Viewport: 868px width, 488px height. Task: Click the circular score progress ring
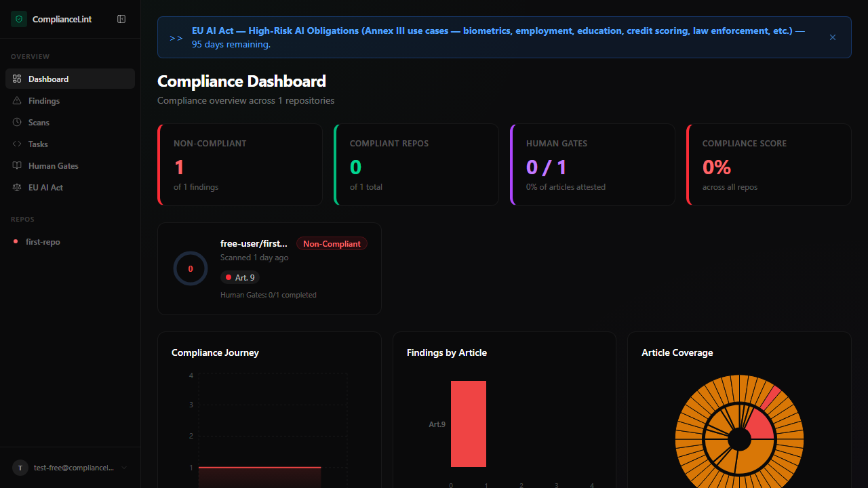(x=191, y=268)
